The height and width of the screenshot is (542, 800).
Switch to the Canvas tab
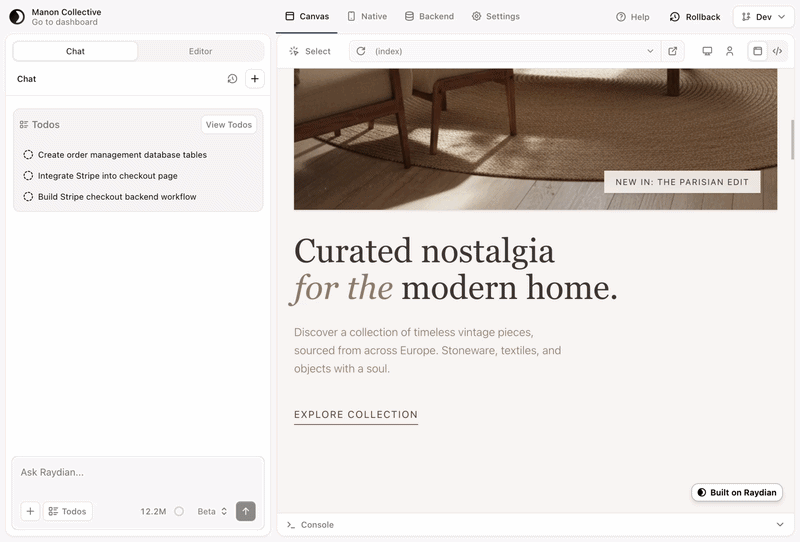tap(307, 16)
